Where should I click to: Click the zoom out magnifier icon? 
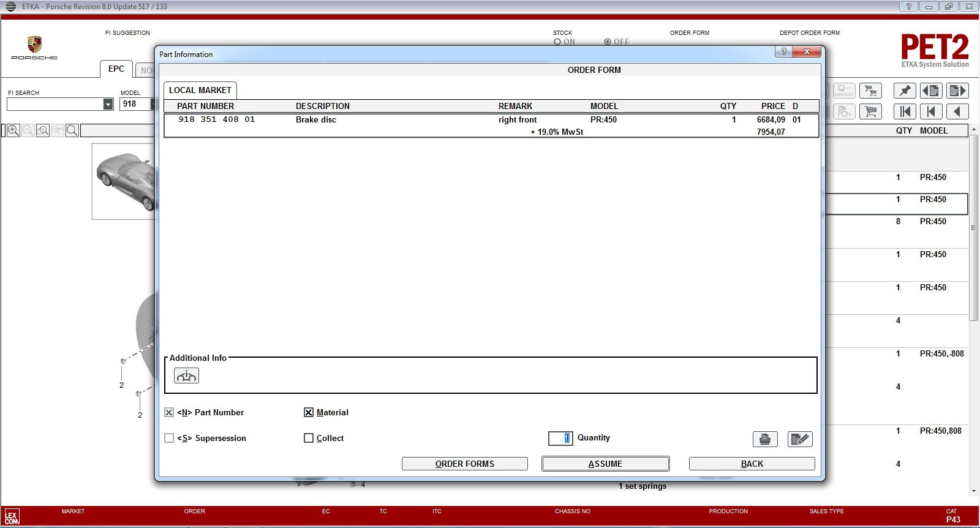pos(28,130)
